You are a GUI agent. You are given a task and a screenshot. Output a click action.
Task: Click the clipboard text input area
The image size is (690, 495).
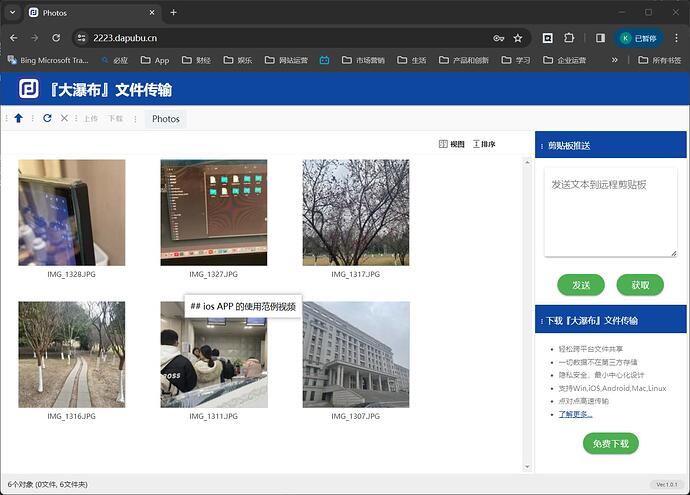coord(610,211)
